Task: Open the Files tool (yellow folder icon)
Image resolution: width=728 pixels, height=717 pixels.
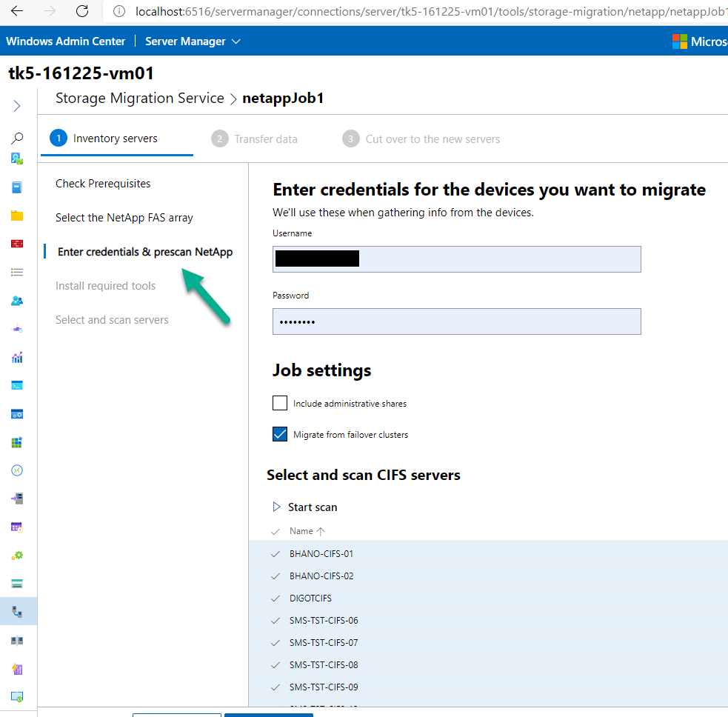Action: 17,216
